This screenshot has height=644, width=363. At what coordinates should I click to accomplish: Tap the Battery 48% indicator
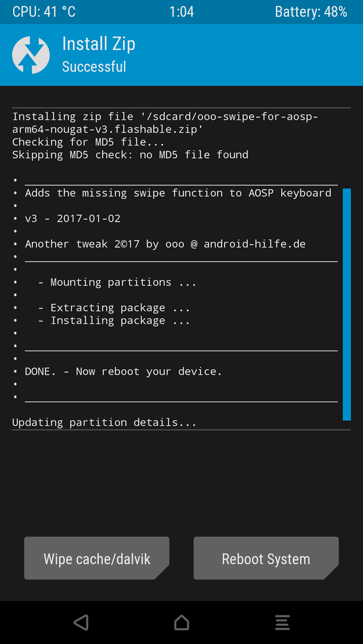click(311, 12)
